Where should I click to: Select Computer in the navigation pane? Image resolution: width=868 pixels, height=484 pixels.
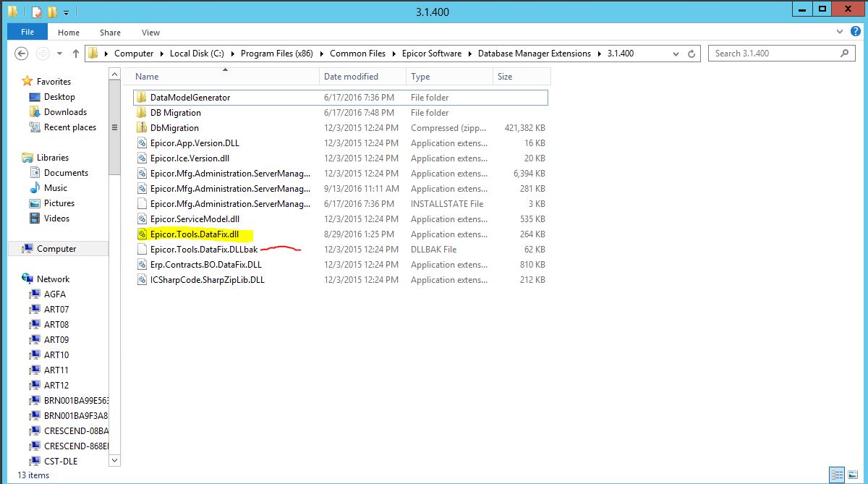[x=56, y=249]
